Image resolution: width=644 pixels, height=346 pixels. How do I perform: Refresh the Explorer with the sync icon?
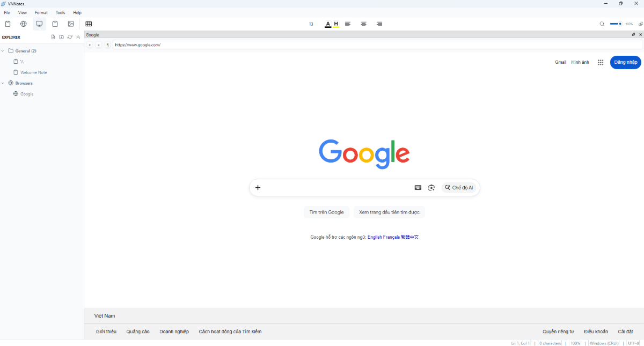pyautogui.click(x=70, y=36)
